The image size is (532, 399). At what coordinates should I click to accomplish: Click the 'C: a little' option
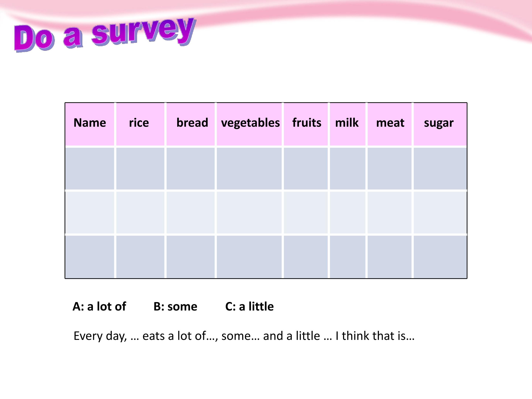pos(249,306)
